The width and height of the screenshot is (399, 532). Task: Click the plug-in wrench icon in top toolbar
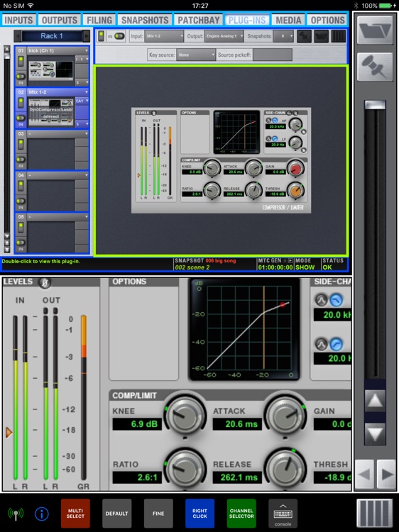[304, 36]
